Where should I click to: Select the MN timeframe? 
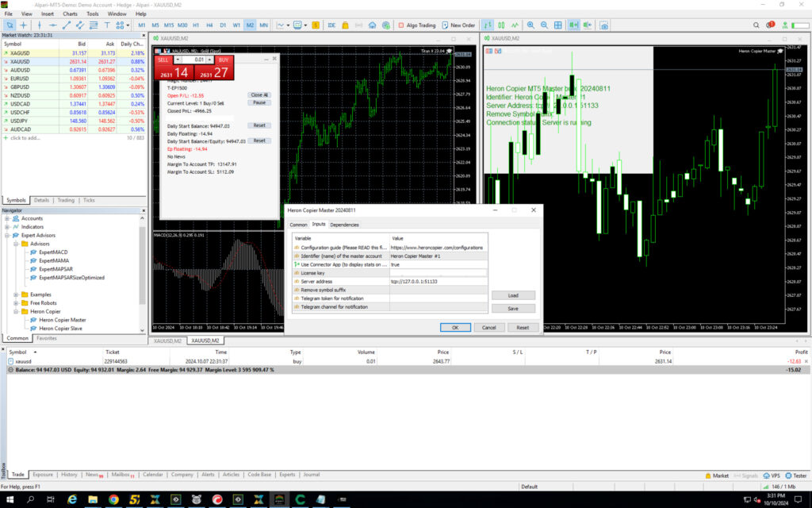[263, 25]
